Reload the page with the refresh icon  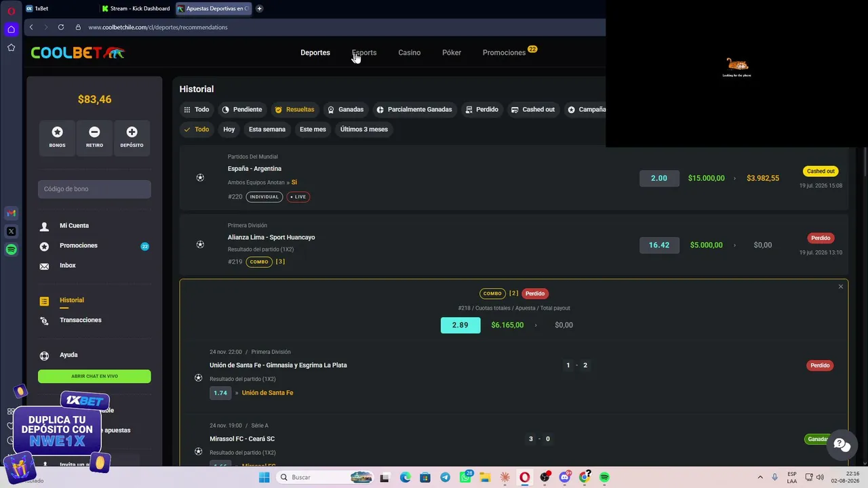click(61, 27)
